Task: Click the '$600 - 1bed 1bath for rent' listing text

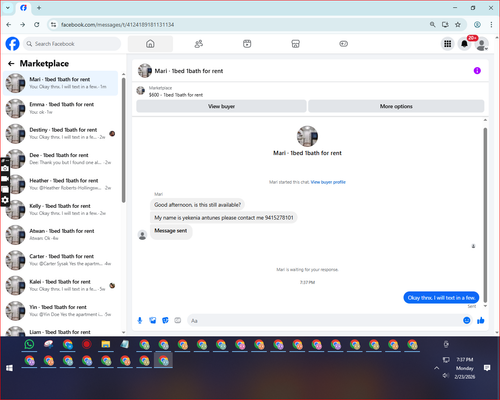Action: 176,95
